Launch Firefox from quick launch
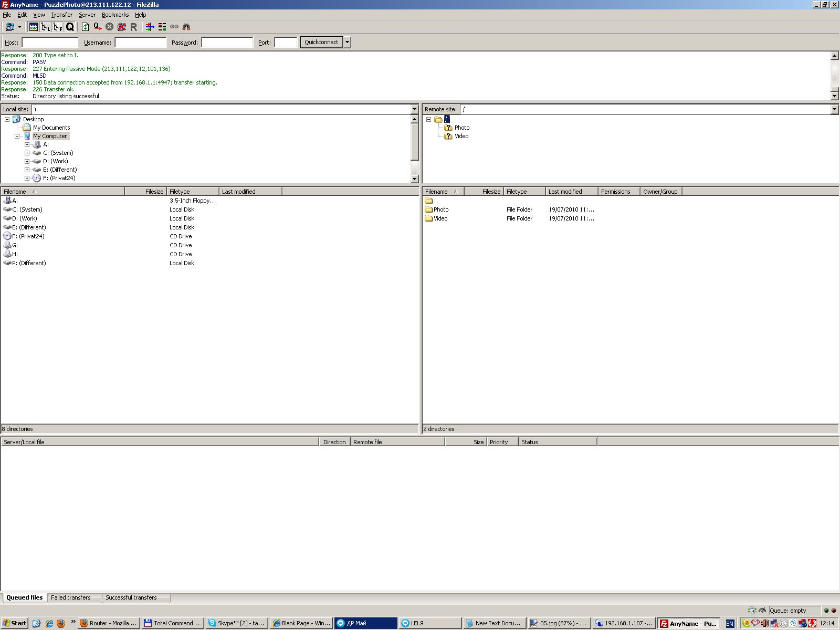Viewport: 840px width, 630px height. pos(61,623)
